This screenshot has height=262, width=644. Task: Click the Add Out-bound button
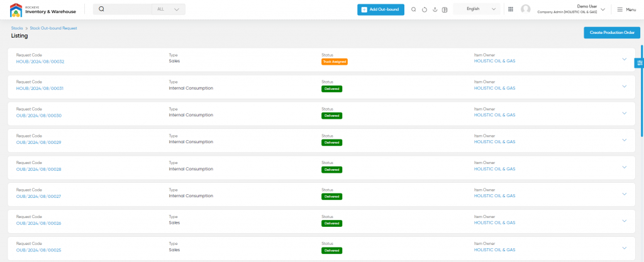tap(380, 9)
